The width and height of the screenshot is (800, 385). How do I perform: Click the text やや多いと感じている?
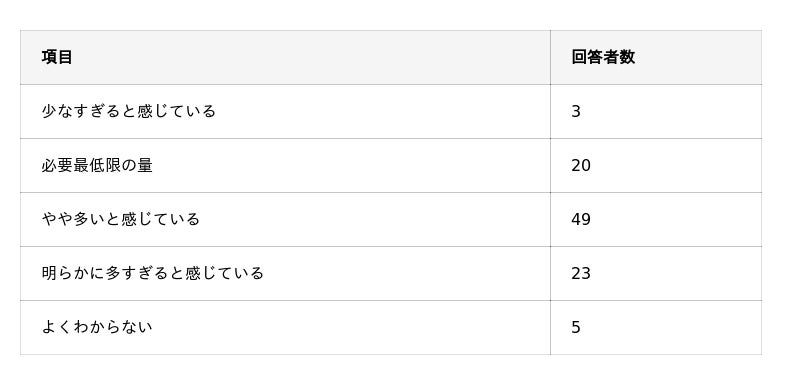[120, 219]
